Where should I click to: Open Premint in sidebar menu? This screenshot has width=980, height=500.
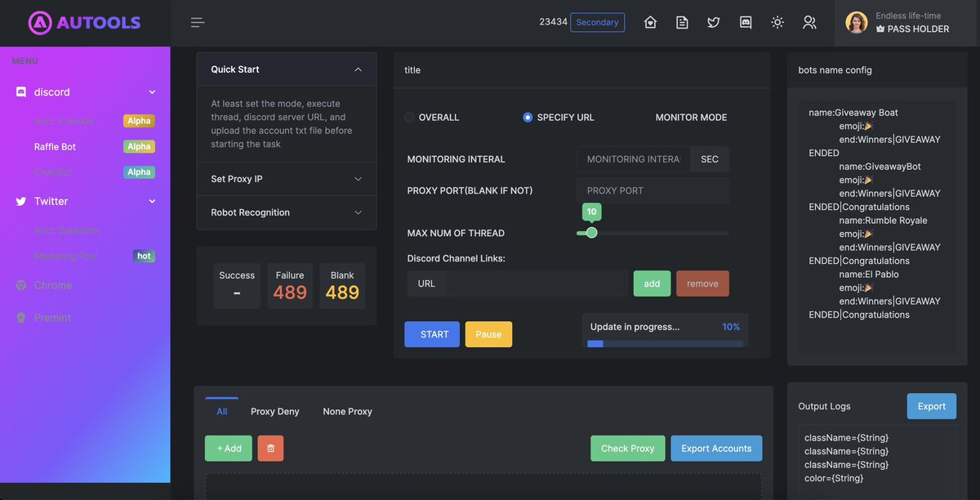click(52, 318)
